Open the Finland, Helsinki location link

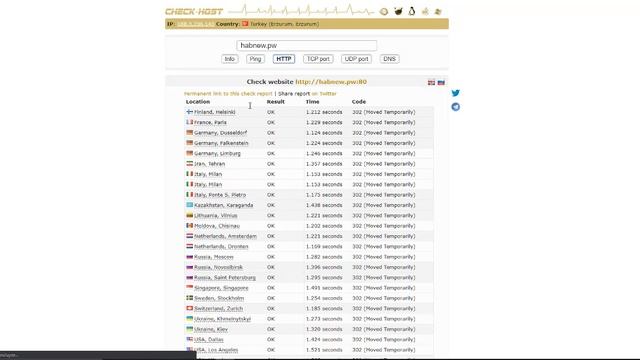pos(215,112)
